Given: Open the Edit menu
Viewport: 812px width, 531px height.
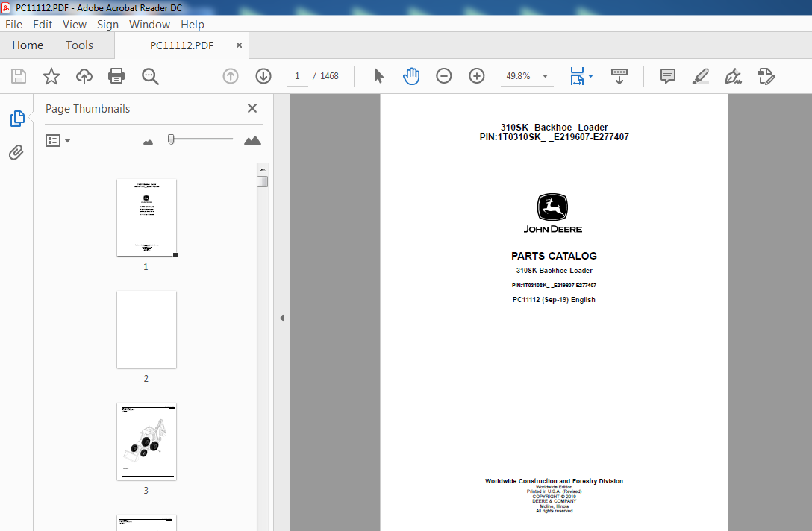Looking at the screenshot, I should tap(43, 25).
